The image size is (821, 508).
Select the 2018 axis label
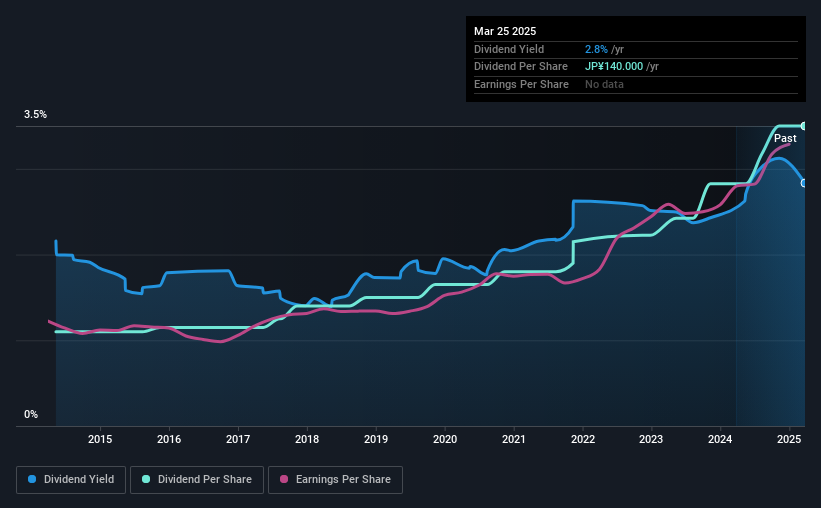[307, 439]
